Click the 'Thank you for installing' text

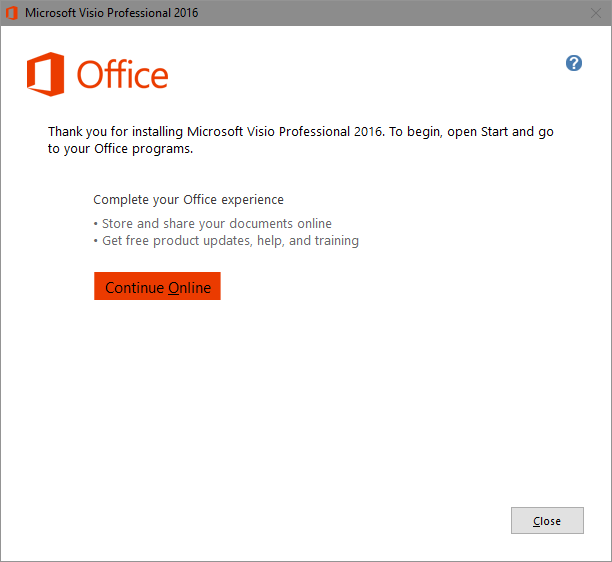coord(116,132)
